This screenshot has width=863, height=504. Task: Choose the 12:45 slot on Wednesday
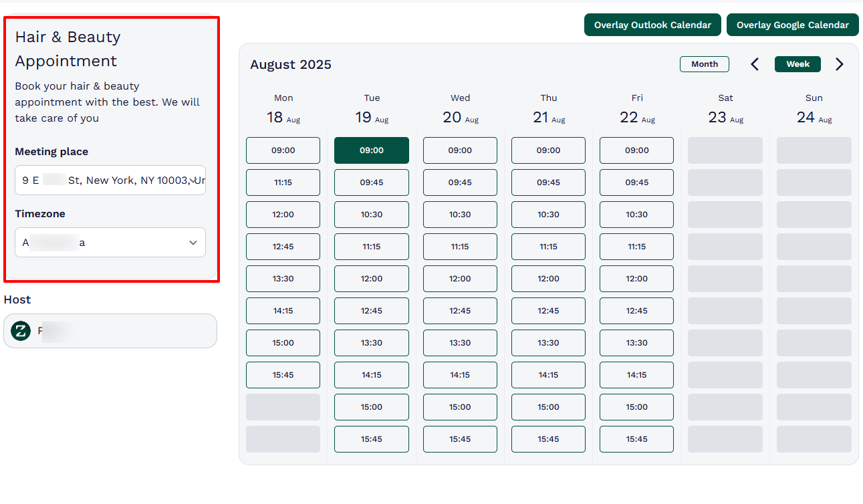[460, 311]
